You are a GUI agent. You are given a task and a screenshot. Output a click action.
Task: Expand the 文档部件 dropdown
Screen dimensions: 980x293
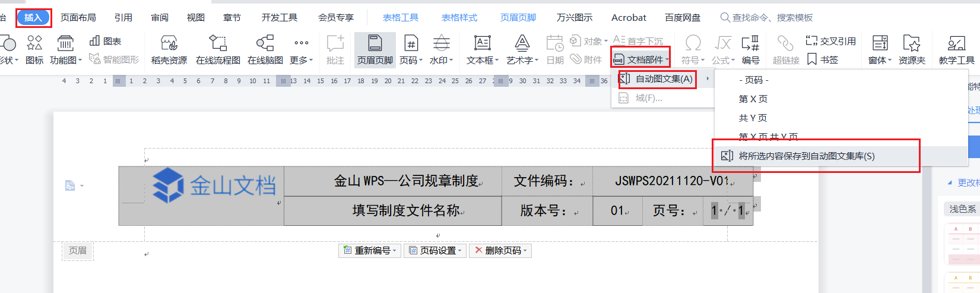point(641,59)
